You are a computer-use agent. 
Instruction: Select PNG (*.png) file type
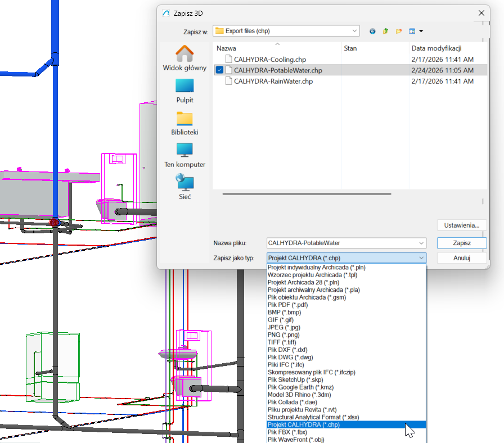pyautogui.click(x=346, y=334)
